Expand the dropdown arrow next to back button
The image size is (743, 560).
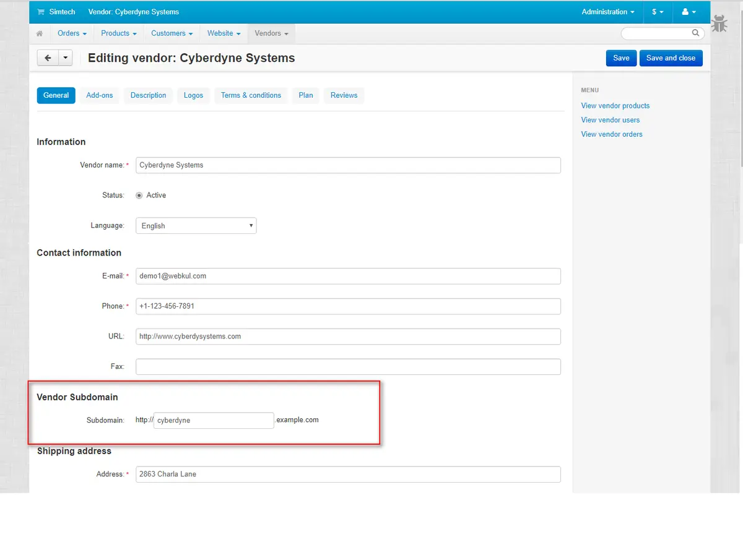[66, 58]
